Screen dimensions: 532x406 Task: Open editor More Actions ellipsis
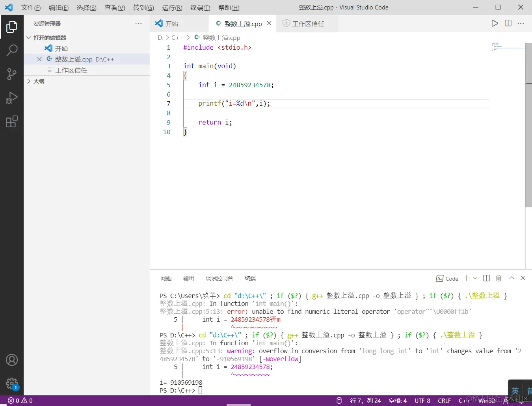(521, 23)
